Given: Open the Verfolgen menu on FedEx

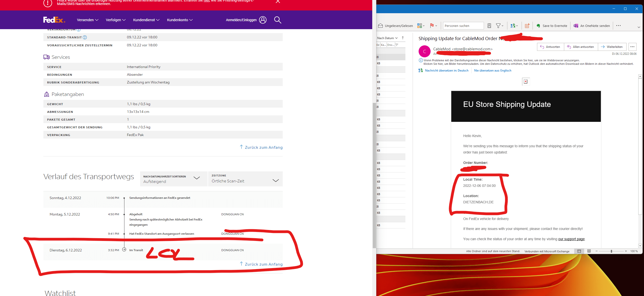Looking at the screenshot, I should click(x=115, y=20).
